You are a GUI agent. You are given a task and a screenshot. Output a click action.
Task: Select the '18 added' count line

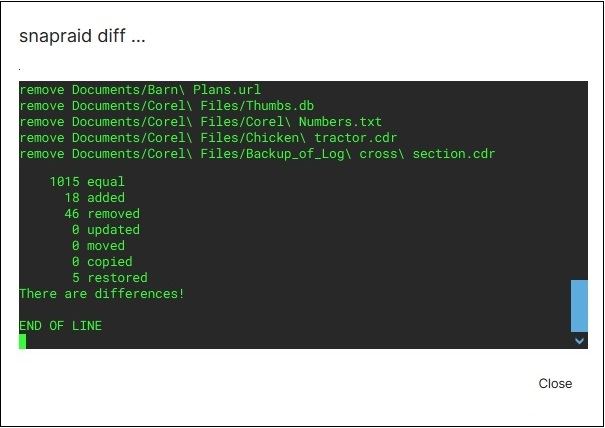tap(95, 198)
